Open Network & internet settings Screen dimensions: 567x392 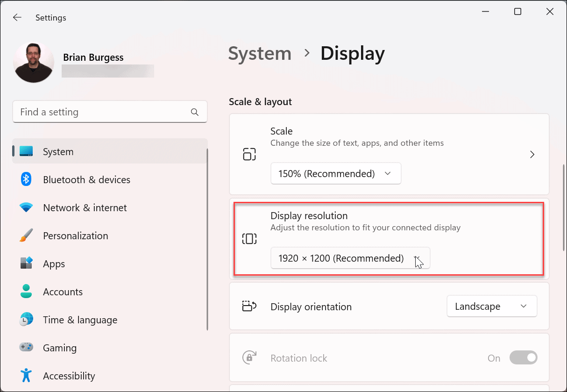[26, 207]
